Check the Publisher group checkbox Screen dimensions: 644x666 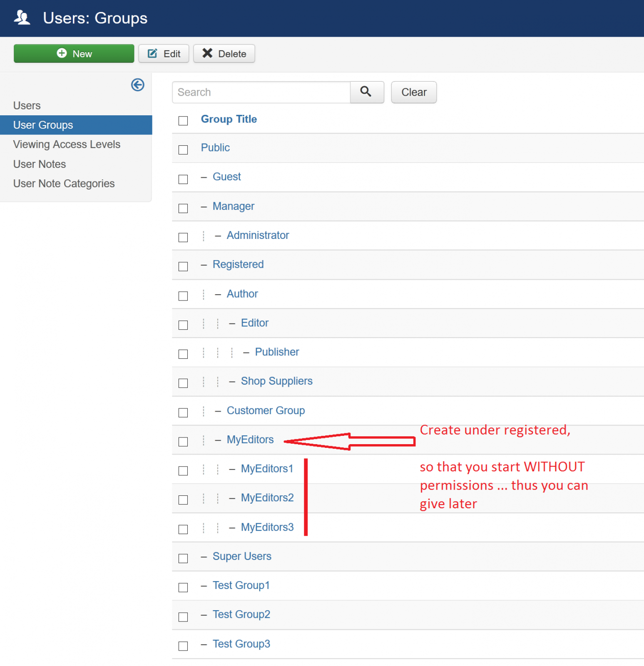pos(183,354)
